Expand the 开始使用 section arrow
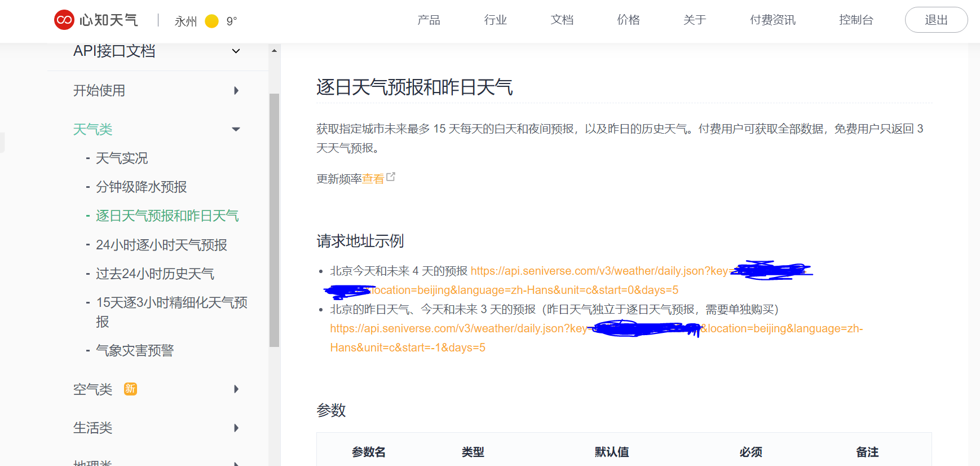The image size is (980, 466). (236, 90)
